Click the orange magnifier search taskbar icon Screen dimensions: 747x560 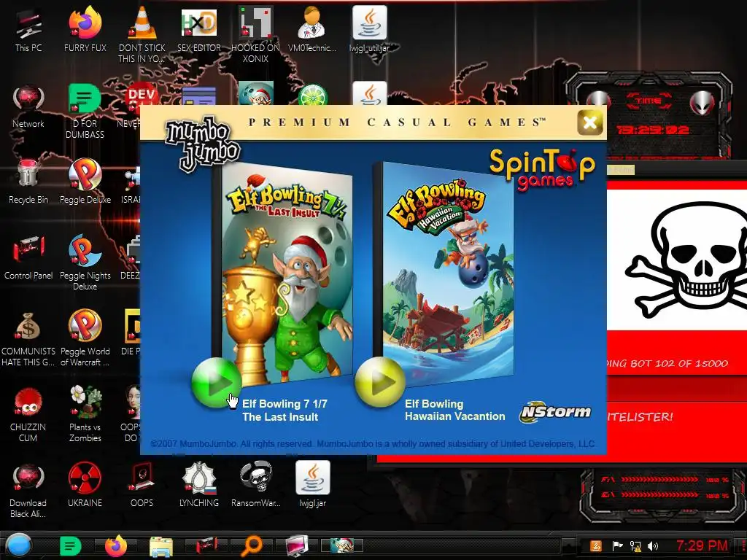click(251, 546)
